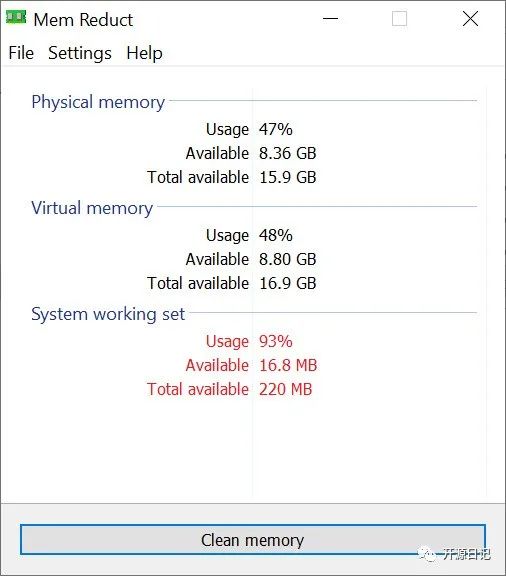Open the File menu
Image resolution: width=506 pixels, height=576 pixels.
click(21, 53)
